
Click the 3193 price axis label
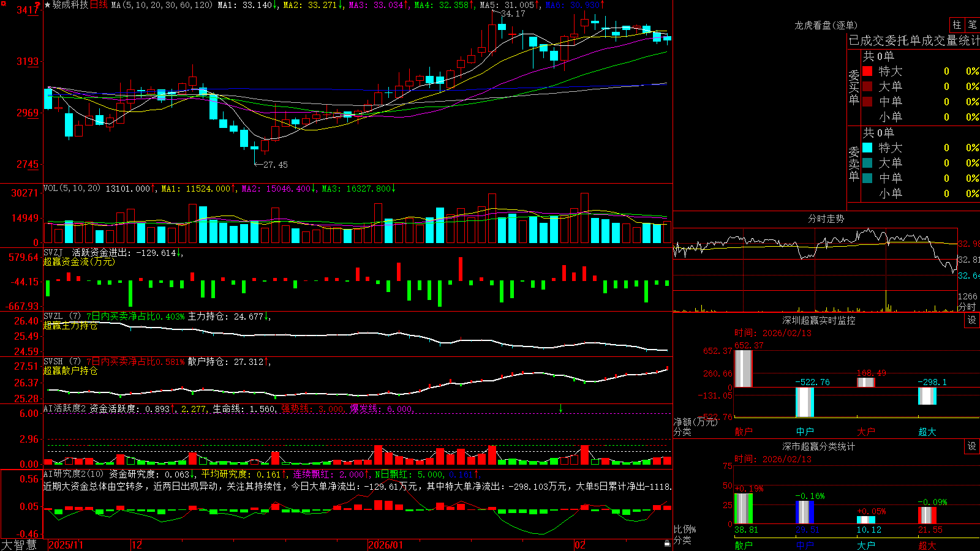[x=27, y=61]
